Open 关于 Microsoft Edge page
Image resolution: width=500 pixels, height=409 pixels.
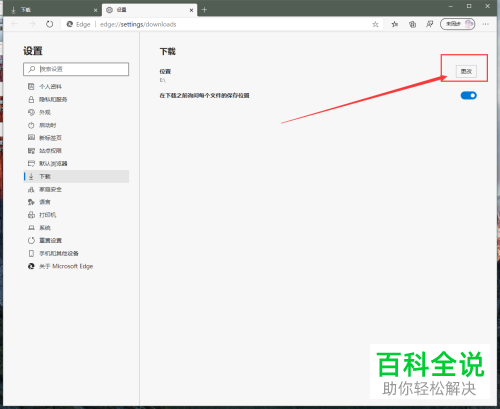tap(76, 266)
